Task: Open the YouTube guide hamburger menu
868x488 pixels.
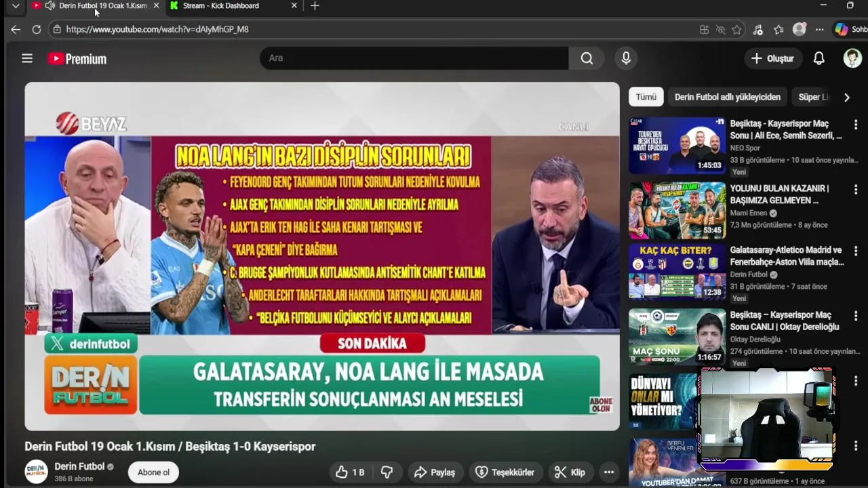Action: pyautogui.click(x=27, y=58)
